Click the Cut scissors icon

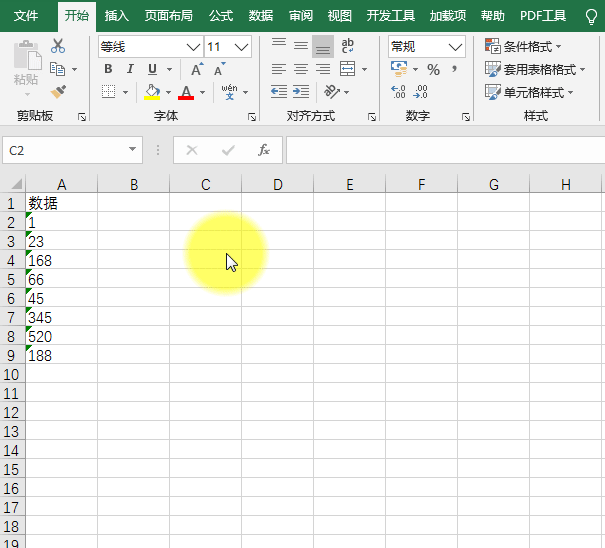(58, 46)
